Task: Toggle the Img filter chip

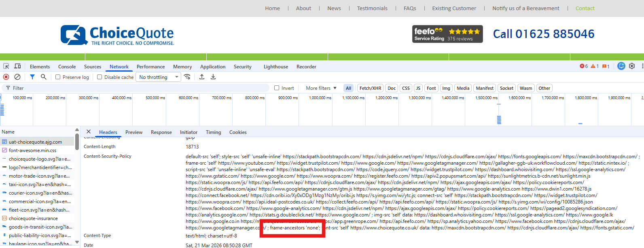Action: pos(446,88)
